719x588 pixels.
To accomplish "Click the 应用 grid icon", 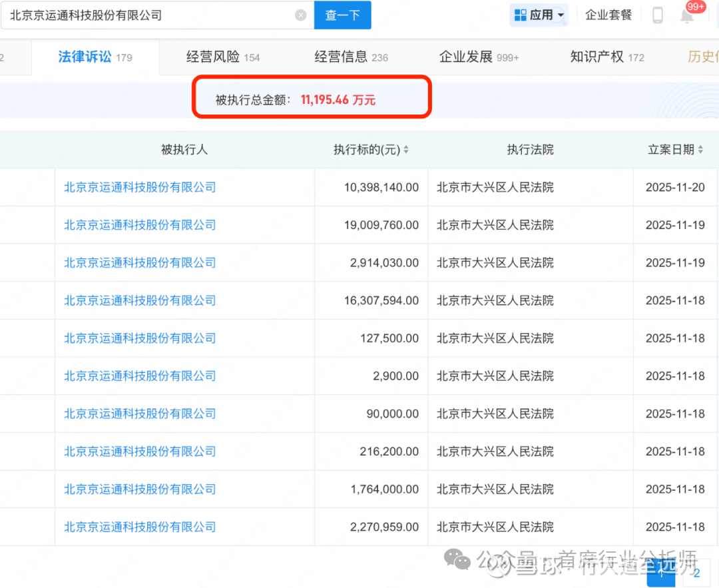I will point(521,15).
